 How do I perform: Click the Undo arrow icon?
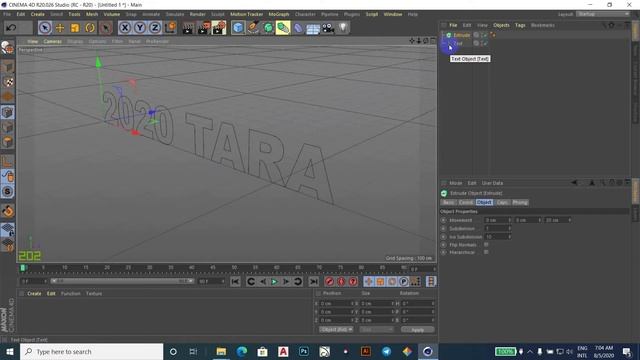click(11, 28)
